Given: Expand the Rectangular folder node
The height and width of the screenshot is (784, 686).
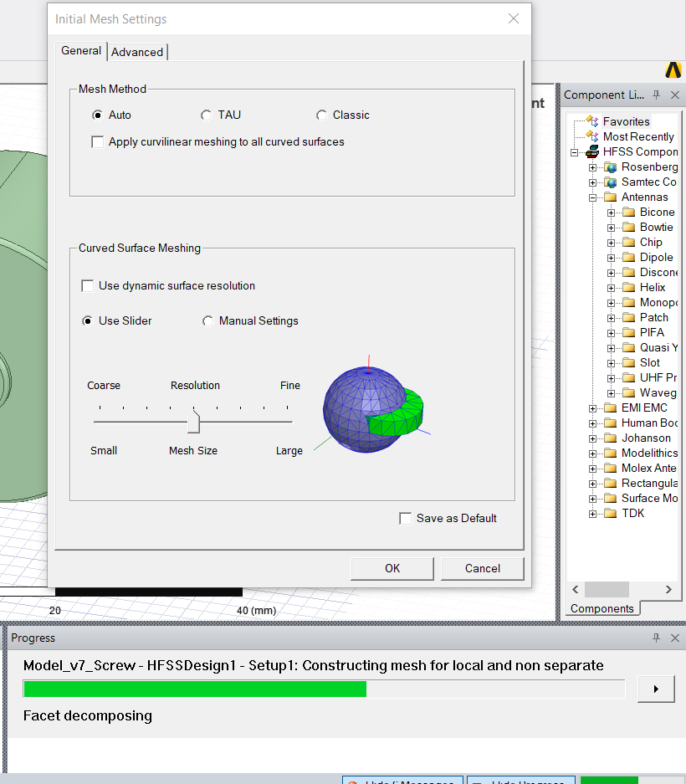Looking at the screenshot, I should pyautogui.click(x=592, y=484).
